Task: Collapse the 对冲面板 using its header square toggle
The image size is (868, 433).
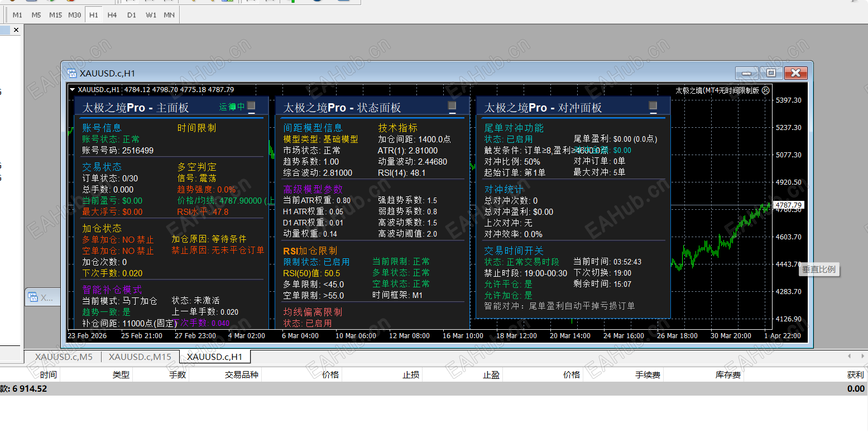Action: click(653, 106)
